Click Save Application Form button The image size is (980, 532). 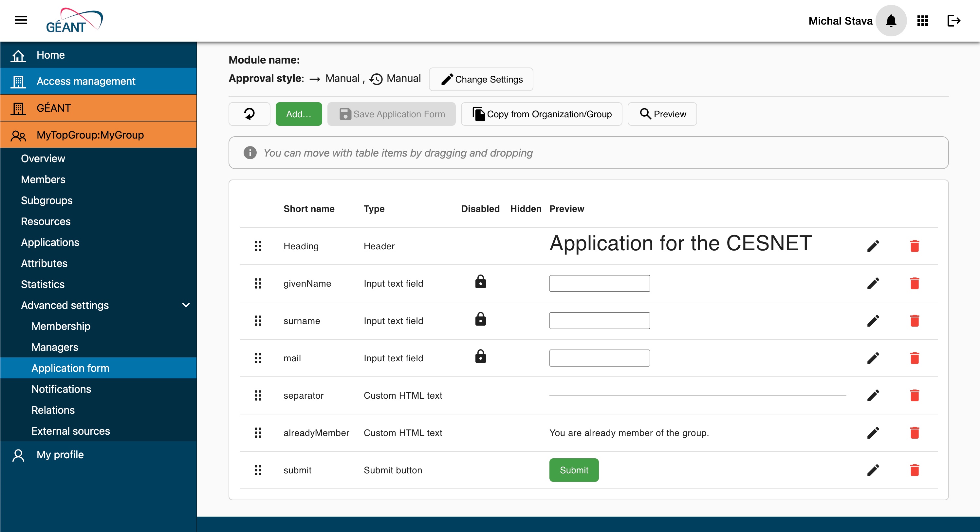tap(392, 114)
